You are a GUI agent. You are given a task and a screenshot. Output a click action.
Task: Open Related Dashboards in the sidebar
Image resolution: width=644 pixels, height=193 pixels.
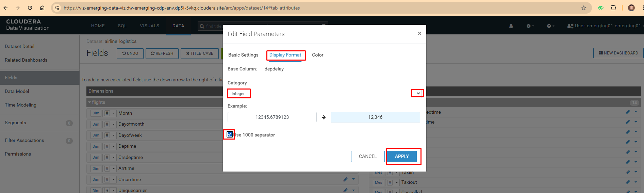click(26, 60)
